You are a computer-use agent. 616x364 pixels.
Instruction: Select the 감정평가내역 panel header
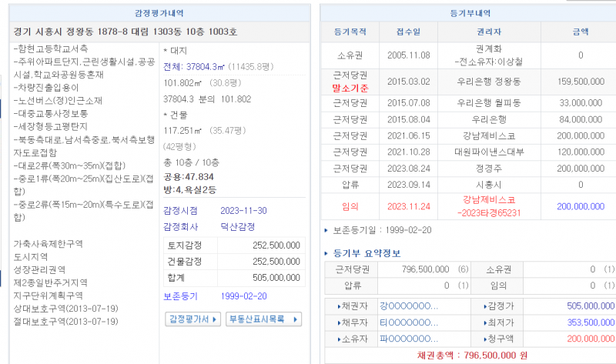[x=157, y=13]
